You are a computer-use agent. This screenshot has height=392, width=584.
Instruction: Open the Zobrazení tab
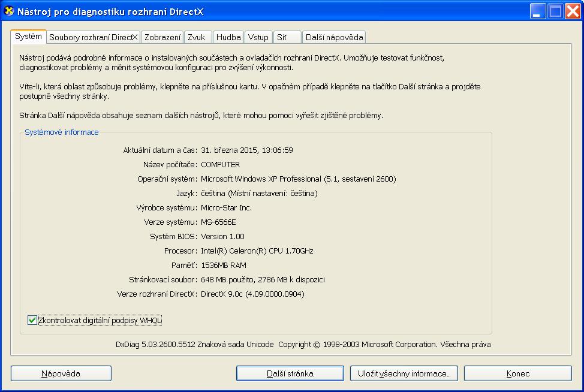(162, 37)
